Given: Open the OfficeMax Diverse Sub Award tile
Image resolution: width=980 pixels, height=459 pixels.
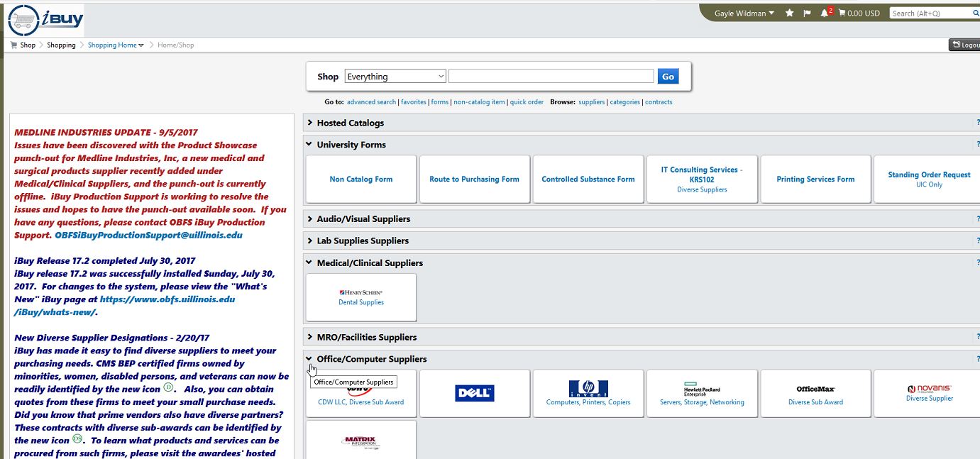Looking at the screenshot, I should (x=815, y=393).
